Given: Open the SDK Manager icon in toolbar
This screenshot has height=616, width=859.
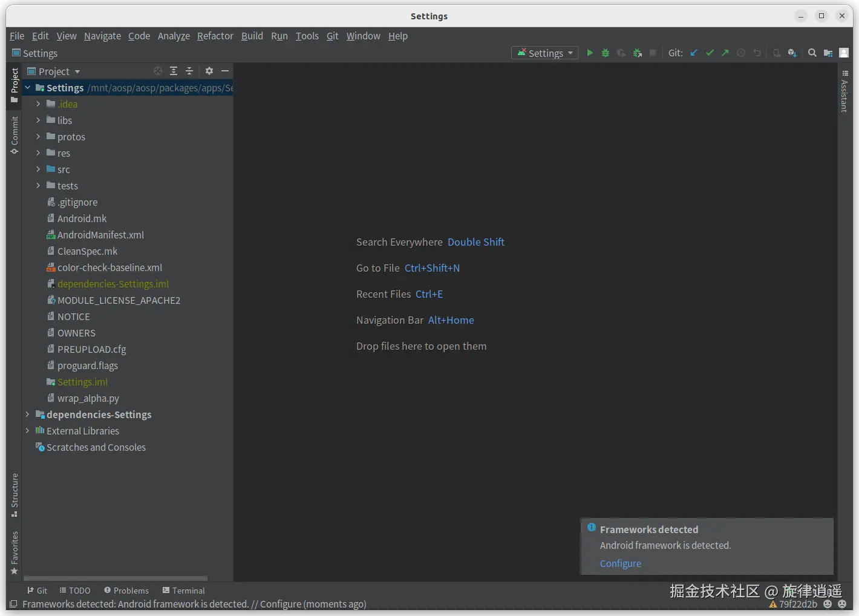Looking at the screenshot, I should point(792,53).
